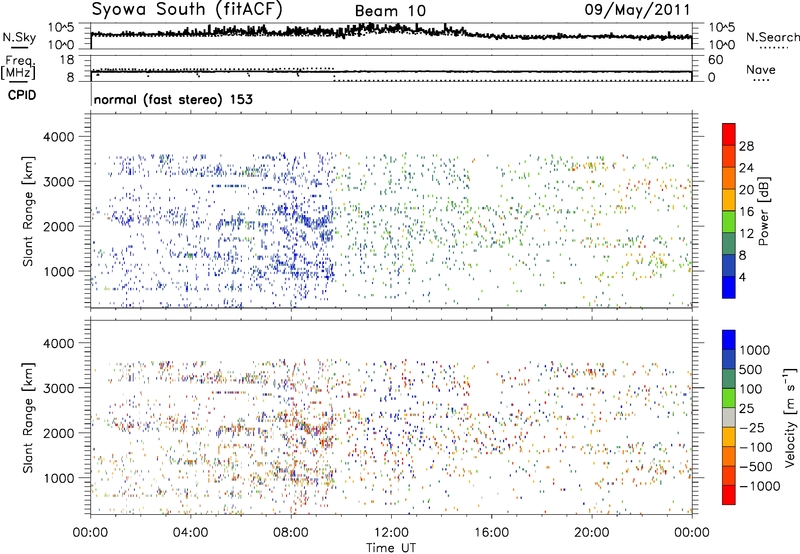
Task: Click the 'N.Search' legend label
Action: point(773,37)
